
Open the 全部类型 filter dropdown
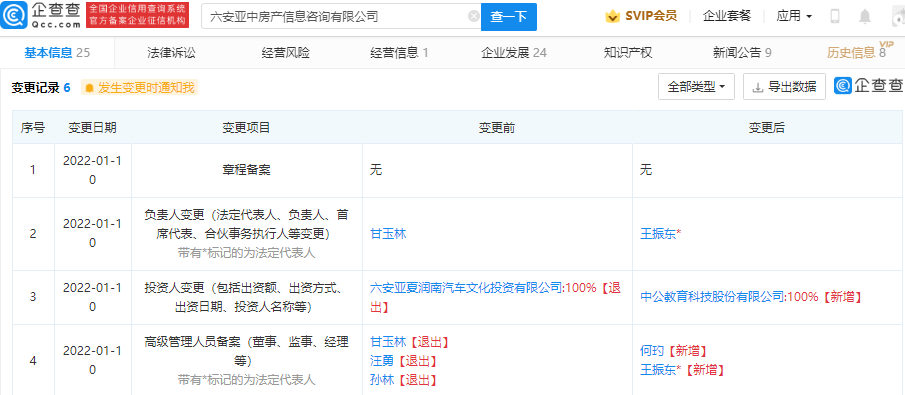696,87
